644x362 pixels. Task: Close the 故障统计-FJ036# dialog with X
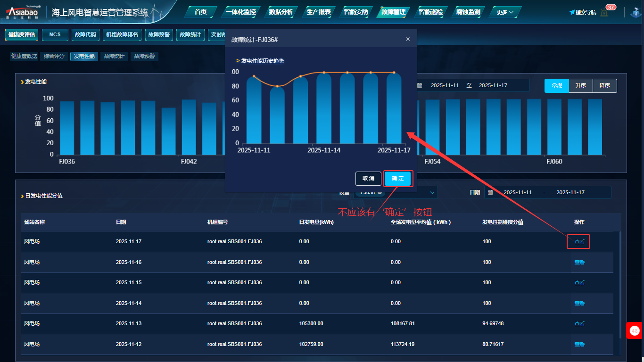pyautogui.click(x=408, y=39)
